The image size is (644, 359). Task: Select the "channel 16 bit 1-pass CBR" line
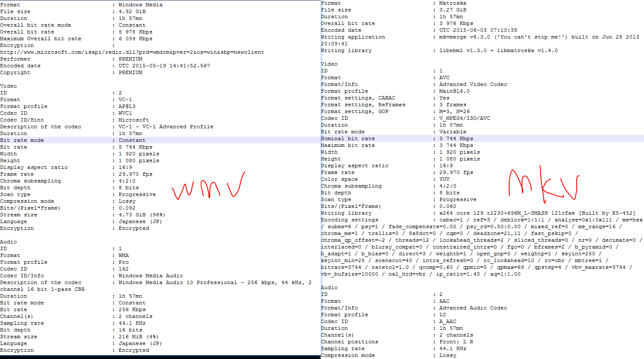(42, 289)
